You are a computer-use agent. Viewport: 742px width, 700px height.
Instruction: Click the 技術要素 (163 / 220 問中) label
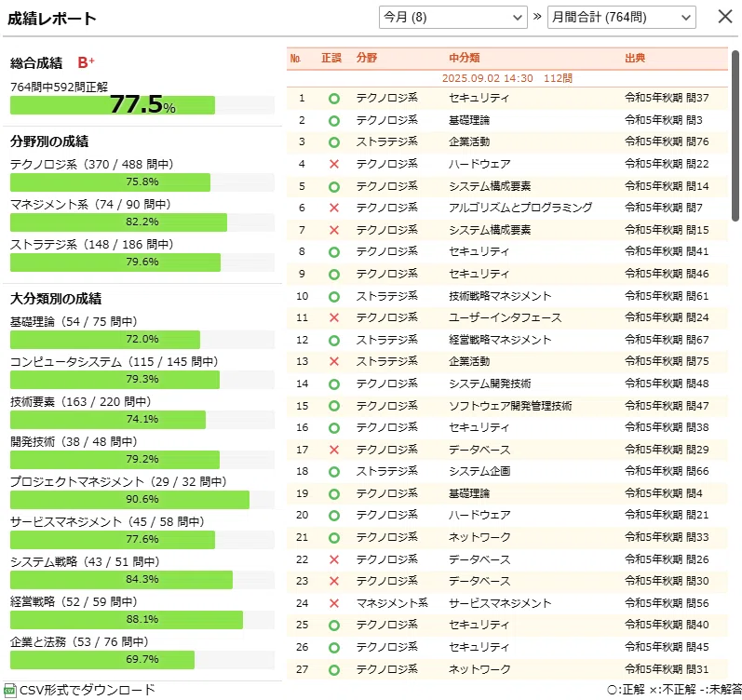point(80,402)
